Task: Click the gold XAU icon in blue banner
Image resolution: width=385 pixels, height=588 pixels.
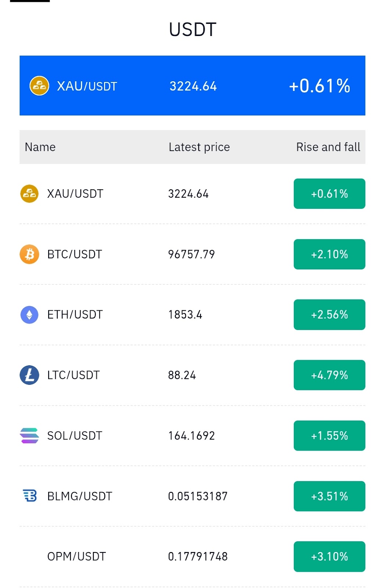Action: [x=39, y=86]
